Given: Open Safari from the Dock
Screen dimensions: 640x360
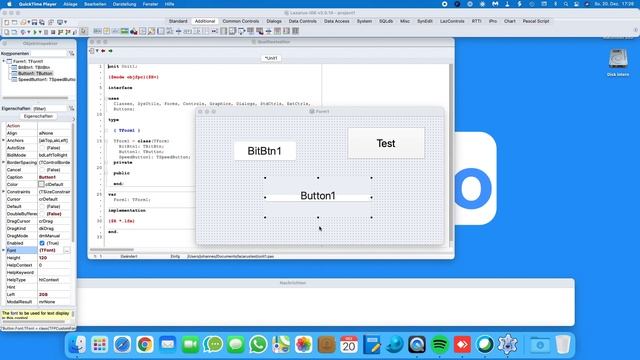Looking at the screenshot, I should pyautogui.click(x=122, y=345).
